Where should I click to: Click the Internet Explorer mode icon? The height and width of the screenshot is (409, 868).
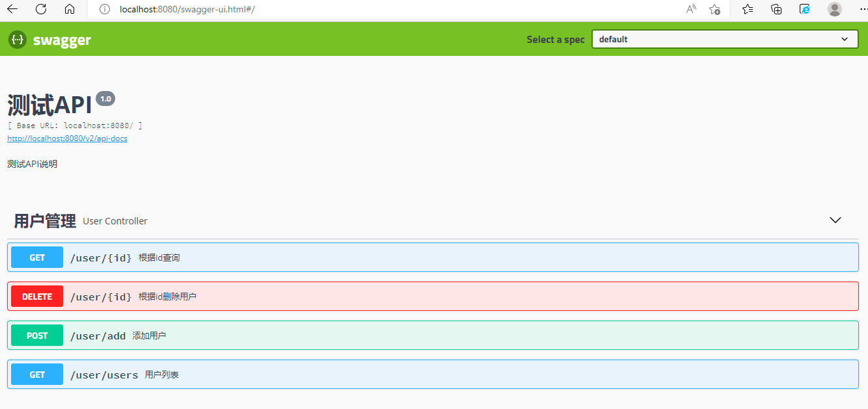(805, 9)
